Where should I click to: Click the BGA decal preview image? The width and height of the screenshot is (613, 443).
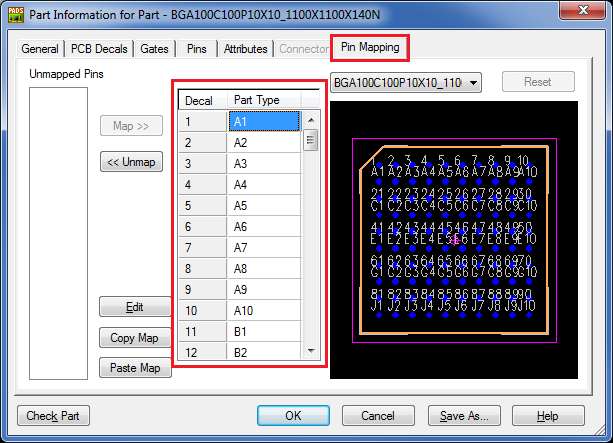[x=454, y=240]
